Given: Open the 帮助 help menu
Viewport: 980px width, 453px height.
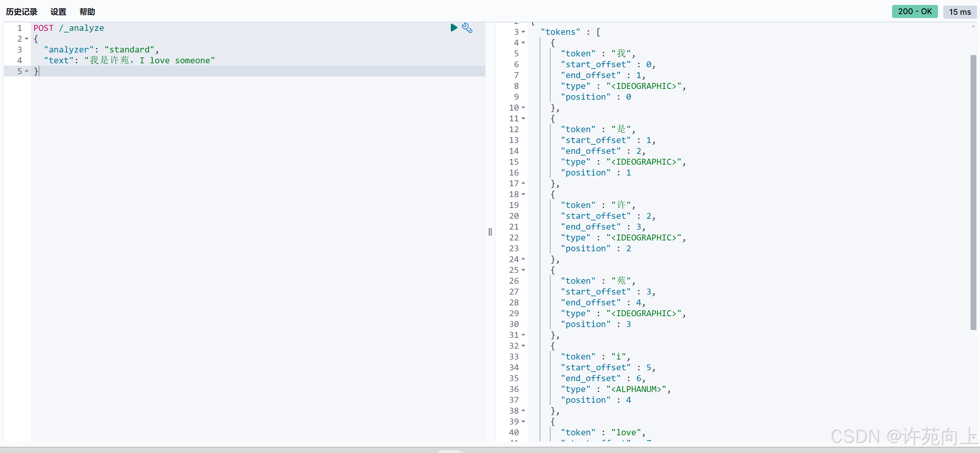Looking at the screenshot, I should tap(87, 12).
